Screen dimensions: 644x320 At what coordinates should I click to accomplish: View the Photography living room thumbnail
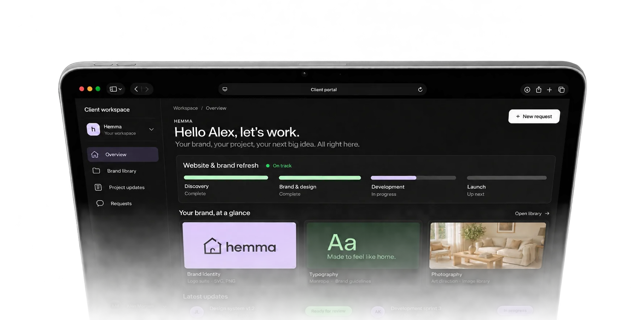click(x=488, y=245)
